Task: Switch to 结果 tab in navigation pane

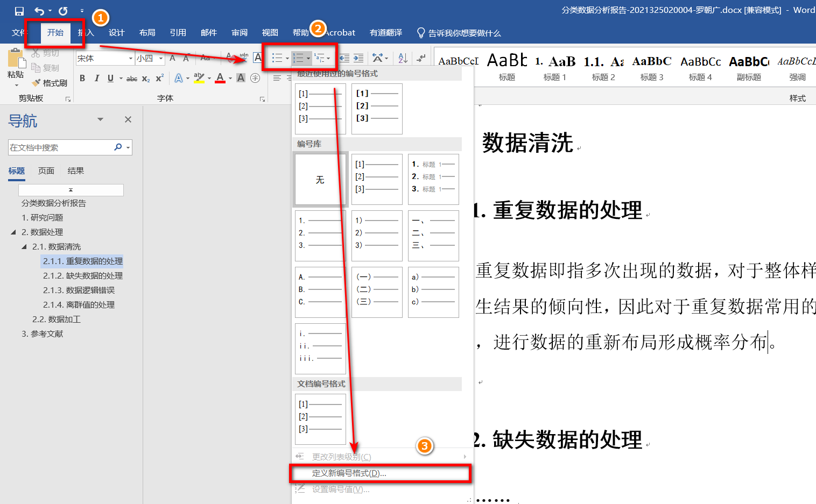Action: click(x=76, y=171)
